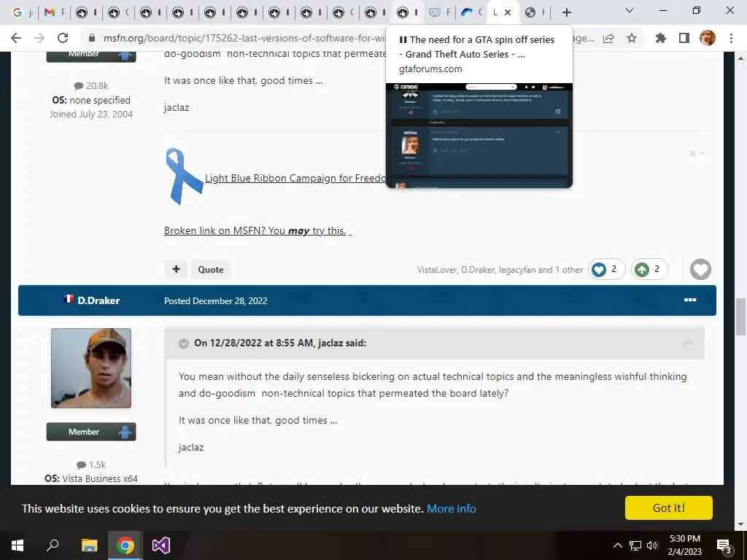The width and height of the screenshot is (747, 560).
Task: React to jaclaz's post with the grey heart
Action: click(700, 270)
